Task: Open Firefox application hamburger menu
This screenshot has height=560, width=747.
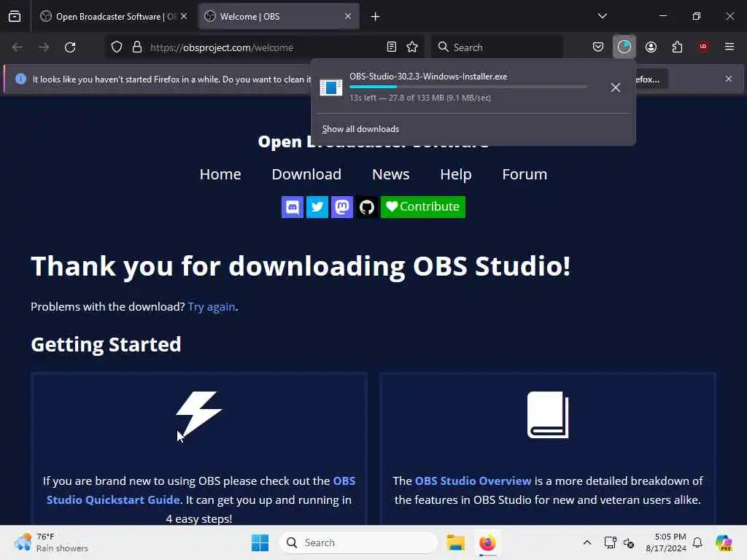Action: [729, 47]
